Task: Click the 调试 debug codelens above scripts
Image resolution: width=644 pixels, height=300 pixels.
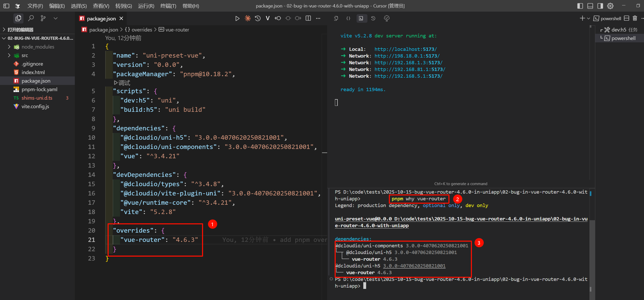Action: tap(122, 83)
